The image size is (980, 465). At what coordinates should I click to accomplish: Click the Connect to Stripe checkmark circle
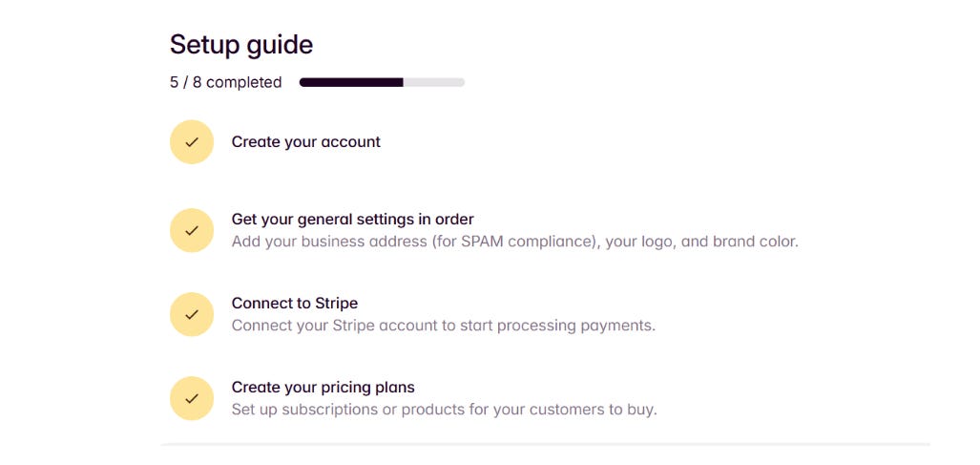click(x=192, y=314)
